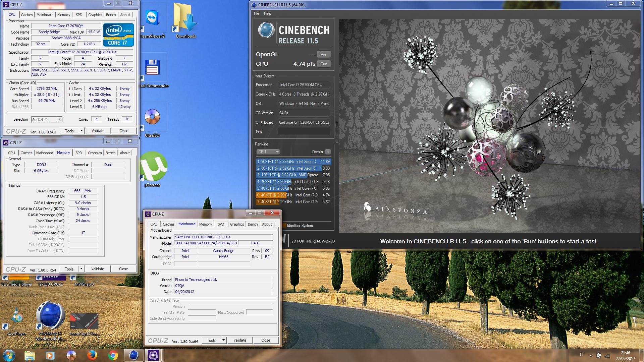644x362 pixels.
Task: Open MWSnap 3 desktop shortcut
Action: click(x=84, y=281)
